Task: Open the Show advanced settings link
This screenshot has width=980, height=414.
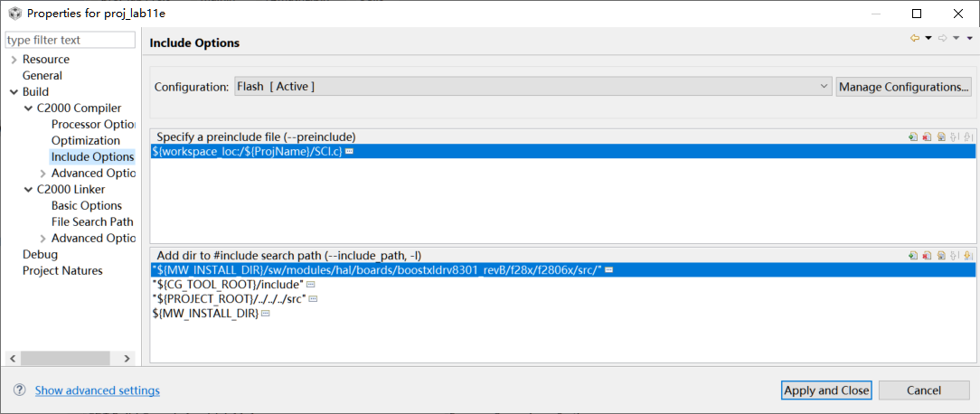Action: click(x=98, y=390)
